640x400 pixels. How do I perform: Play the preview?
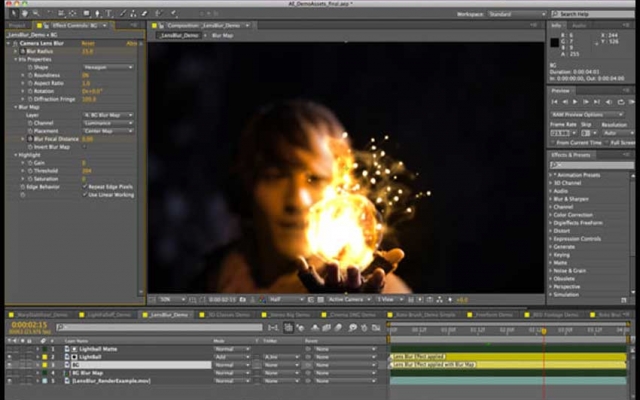click(x=575, y=102)
